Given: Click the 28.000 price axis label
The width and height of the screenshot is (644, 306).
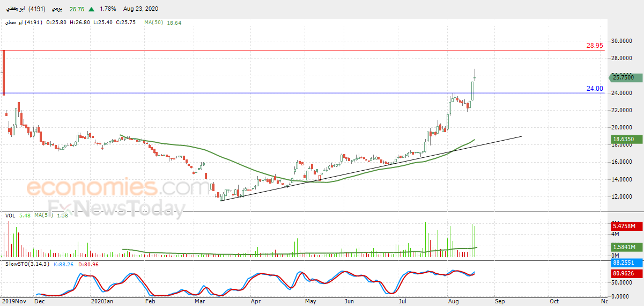Looking at the screenshot, I should pos(622,58).
